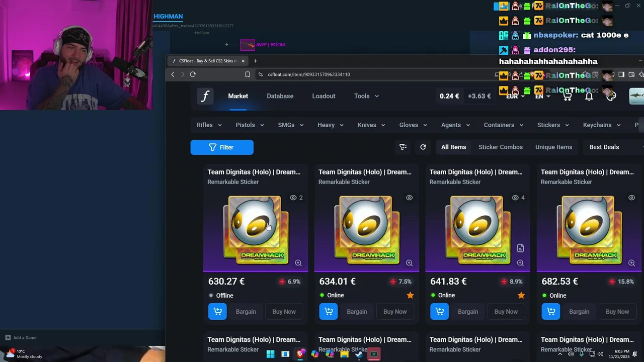The image size is (644, 362).
Task: Click the star icon on 634.01 € listing
Action: click(x=410, y=295)
